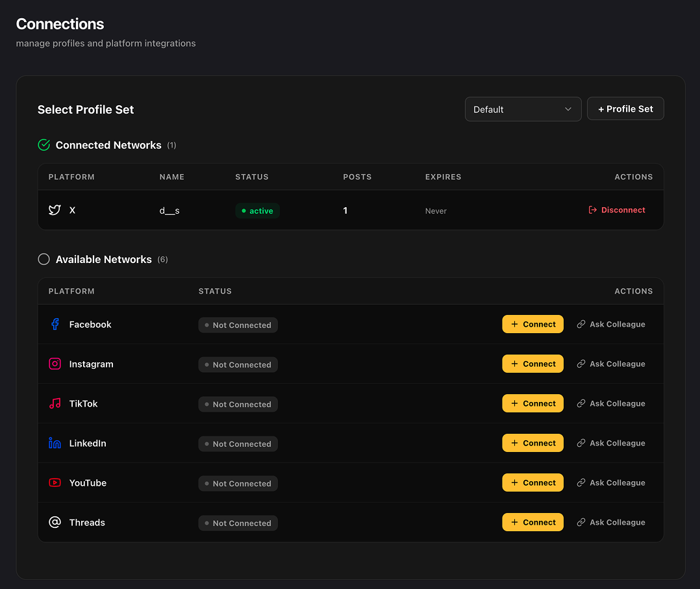Disconnect the X account

(616, 210)
